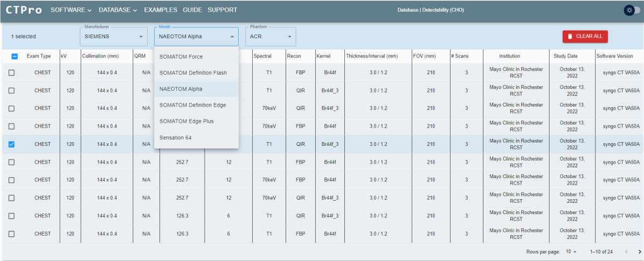Open the SUPPORT page
This screenshot has height=261, width=644.
pos(222,10)
